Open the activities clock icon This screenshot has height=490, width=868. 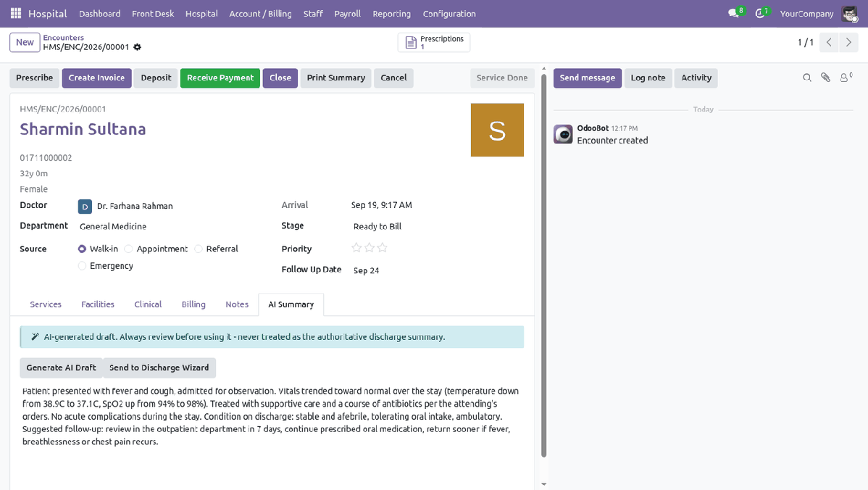(760, 13)
